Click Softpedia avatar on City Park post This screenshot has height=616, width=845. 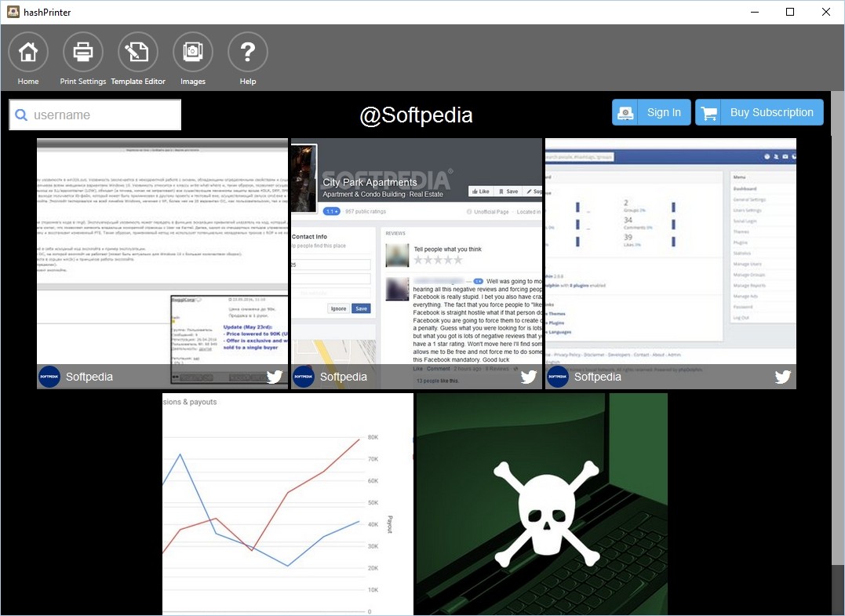pyautogui.click(x=304, y=377)
